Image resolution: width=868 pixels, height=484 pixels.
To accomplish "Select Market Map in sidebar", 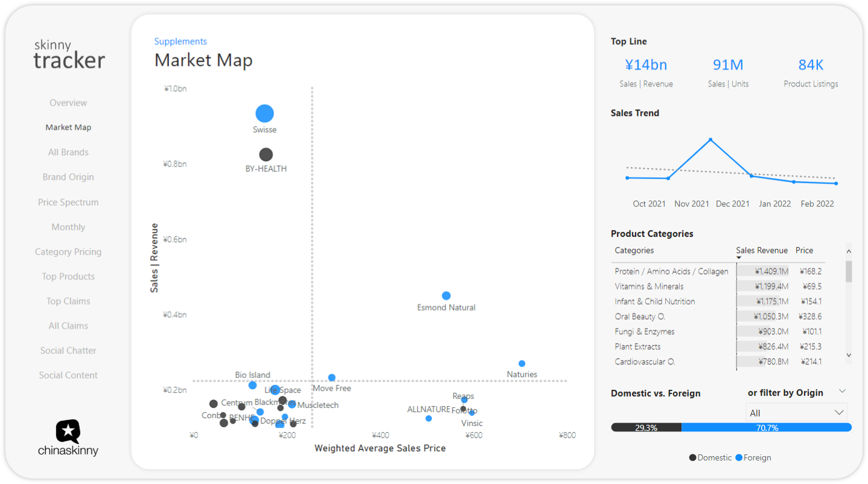I will 68,127.
